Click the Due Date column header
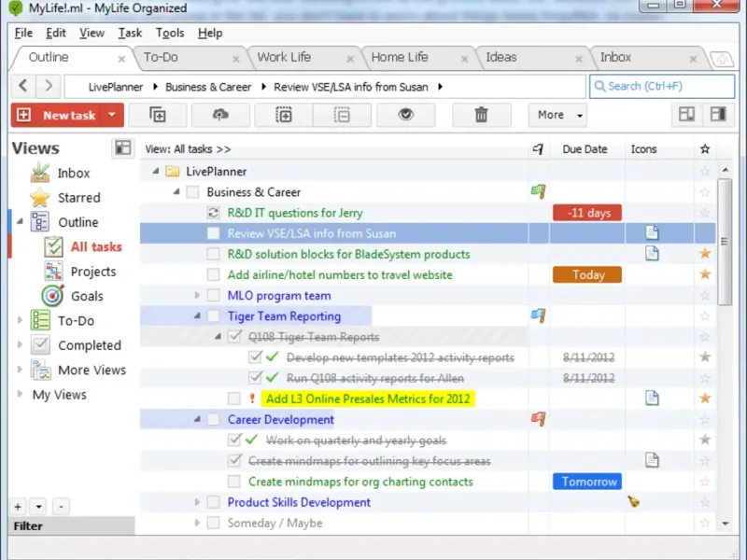 pyautogui.click(x=585, y=149)
